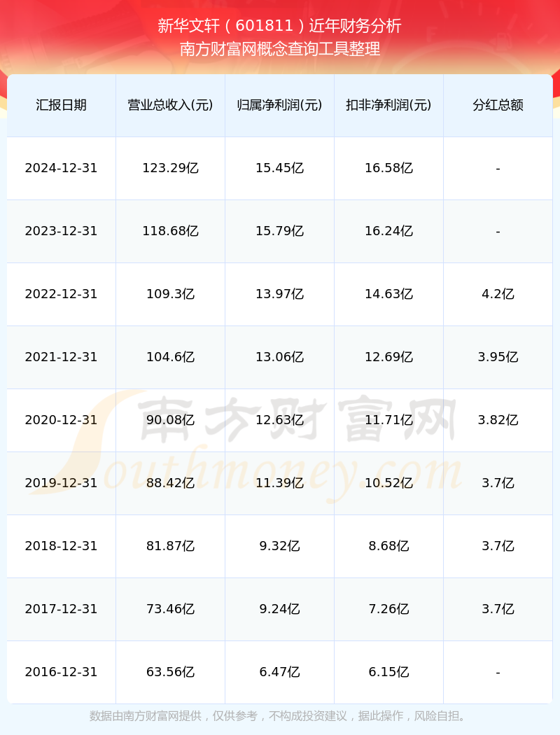Viewport: 560px width, 735px height.
Task: Click the value 16.24亿
Action: [x=389, y=231]
